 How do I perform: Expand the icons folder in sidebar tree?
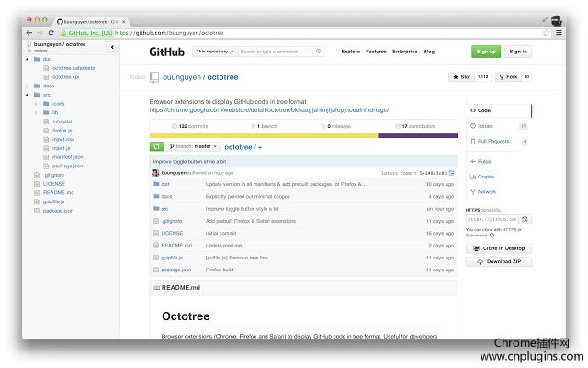tap(36, 104)
